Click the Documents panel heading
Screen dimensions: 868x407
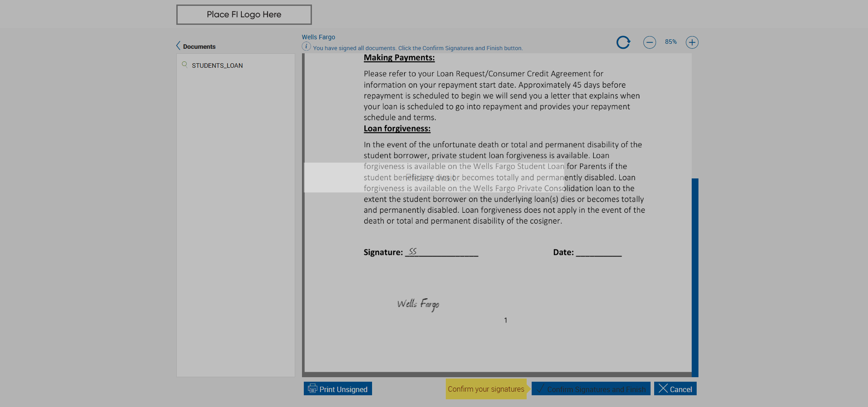pos(199,47)
